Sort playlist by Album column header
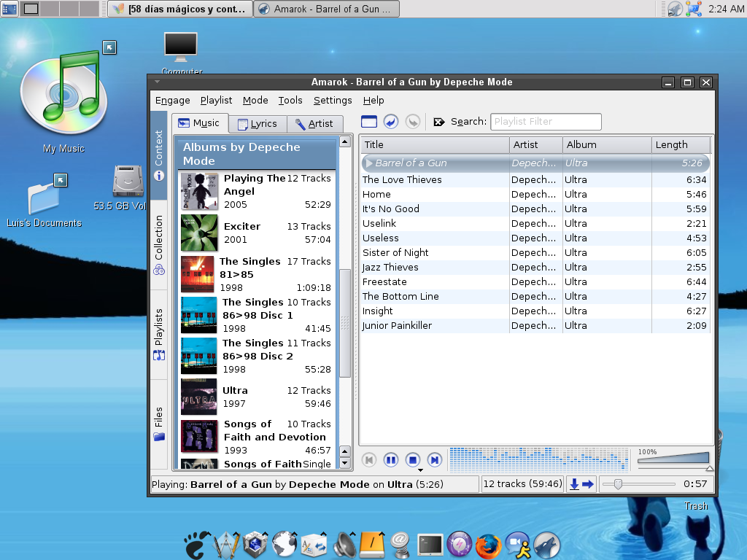Viewport: 747px width, 560px height. (607, 145)
